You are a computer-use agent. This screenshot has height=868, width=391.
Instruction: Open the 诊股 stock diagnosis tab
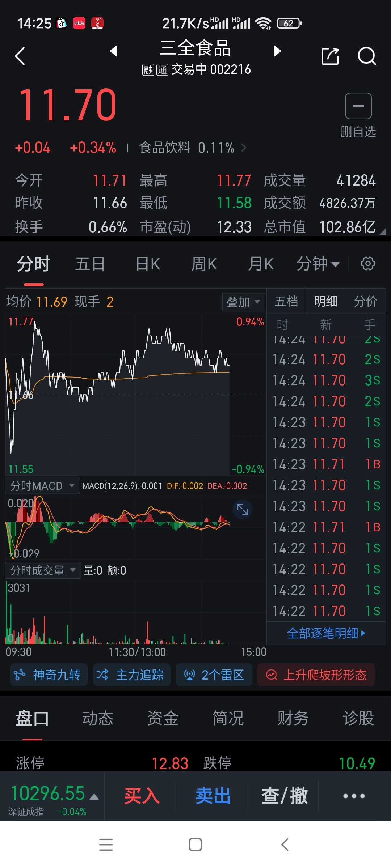[358, 718]
